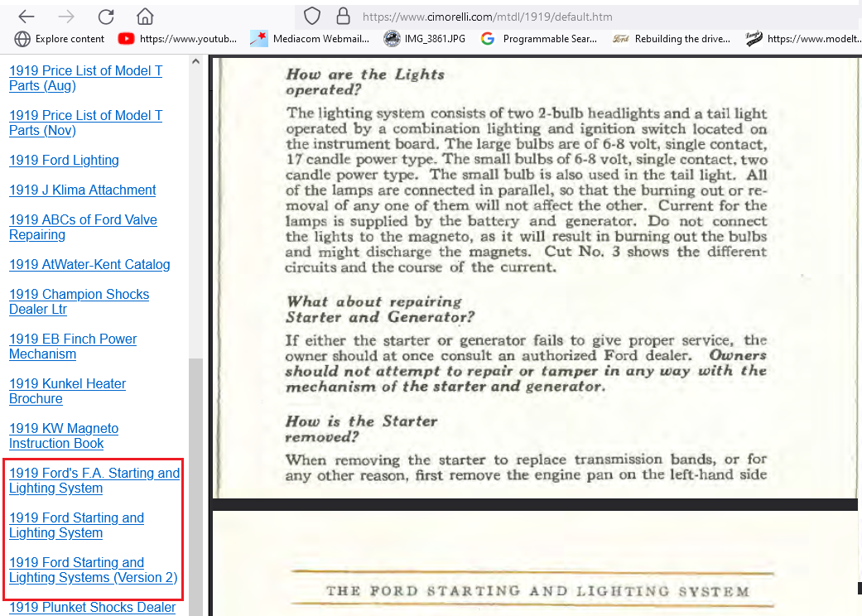
Task: Open 1919 J Klima Attachment link
Action: click(82, 190)
